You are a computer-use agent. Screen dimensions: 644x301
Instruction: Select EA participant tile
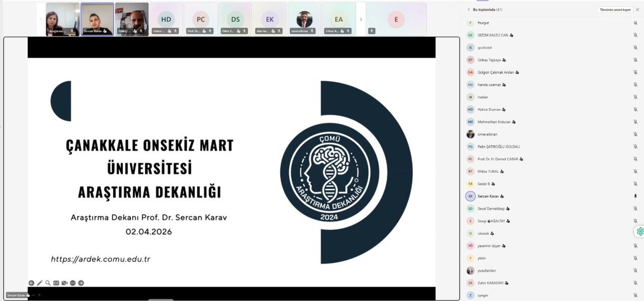(339, 19)
